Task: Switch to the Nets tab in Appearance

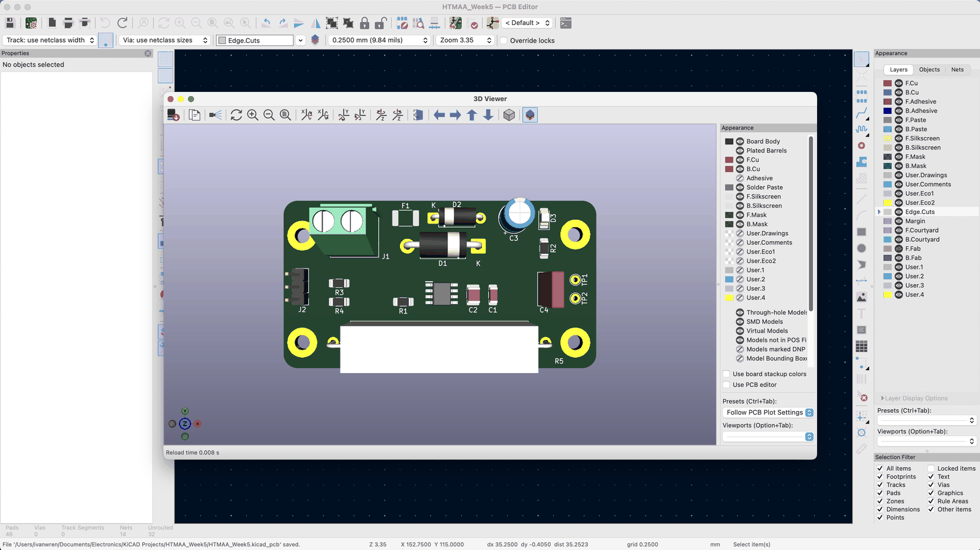Action: tap(957, 70)
